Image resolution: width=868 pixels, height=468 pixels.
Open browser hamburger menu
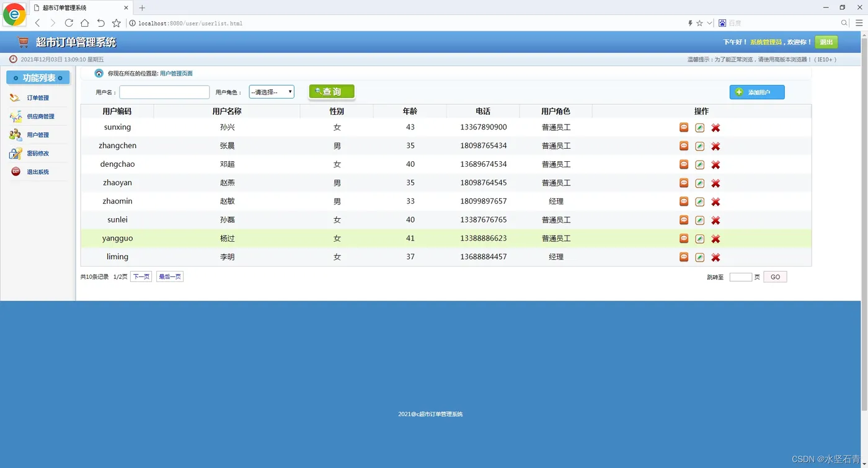[x=859, y=23]
